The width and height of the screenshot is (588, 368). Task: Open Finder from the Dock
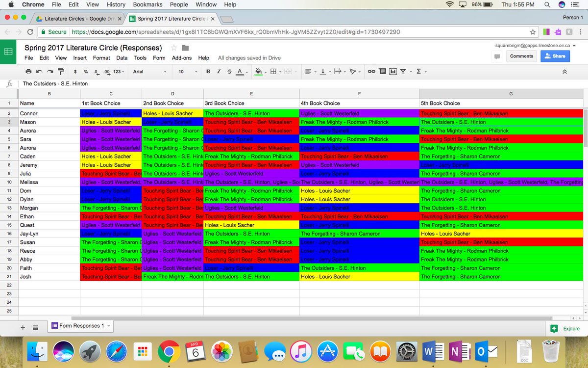[37, 351]
